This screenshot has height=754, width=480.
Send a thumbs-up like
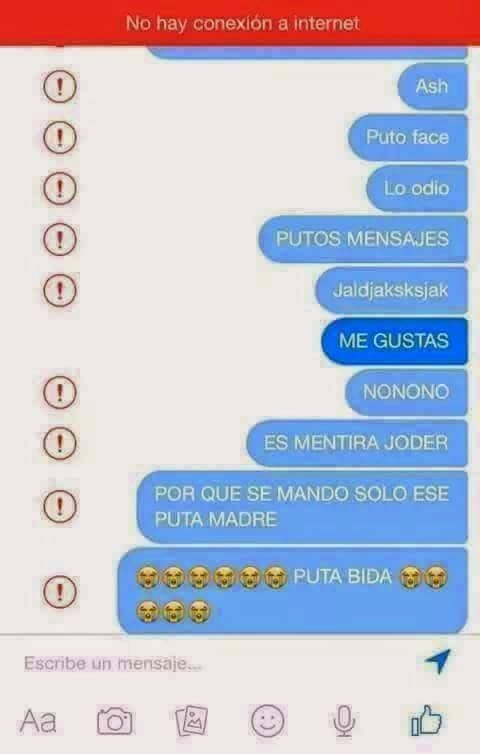[x=426, y=721]
